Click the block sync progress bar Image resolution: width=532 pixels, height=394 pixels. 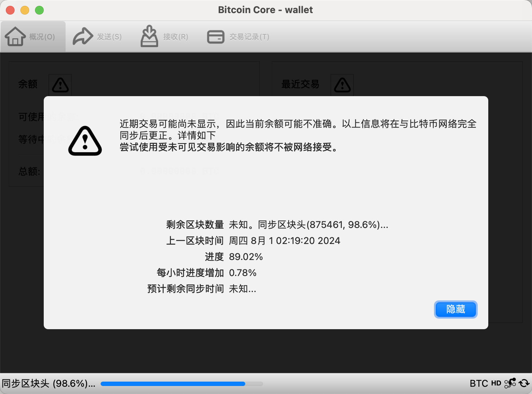(x=182, y=383)
